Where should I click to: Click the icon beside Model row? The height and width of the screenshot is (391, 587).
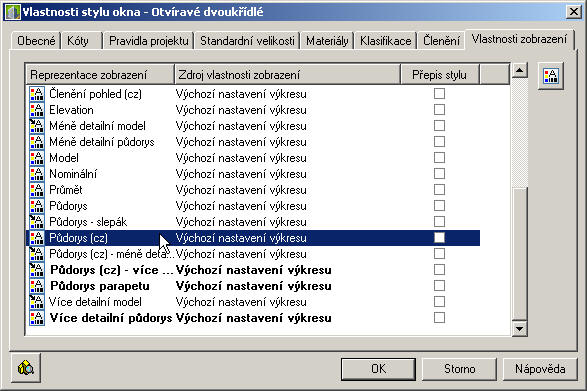pos(37,158)
